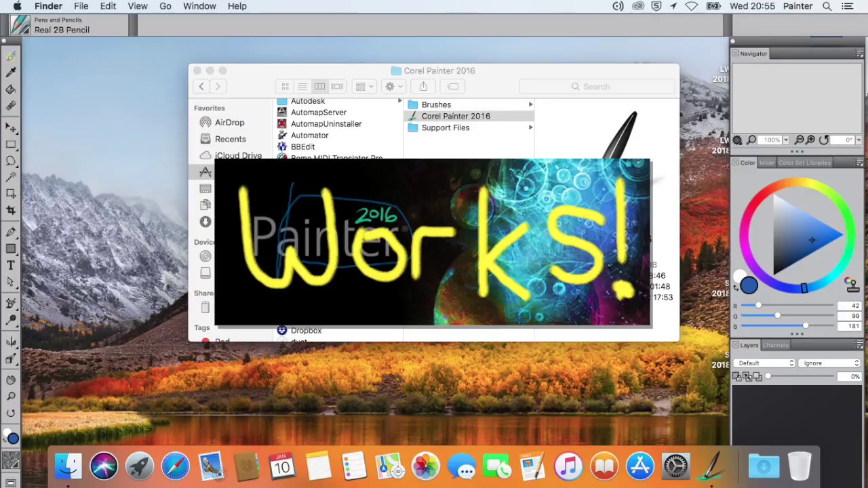Image resolution: width=868 pixels, height=488 pixels.
Task: Adjust the red R slider
Action: pyautogui.click(x=787, y=306)
